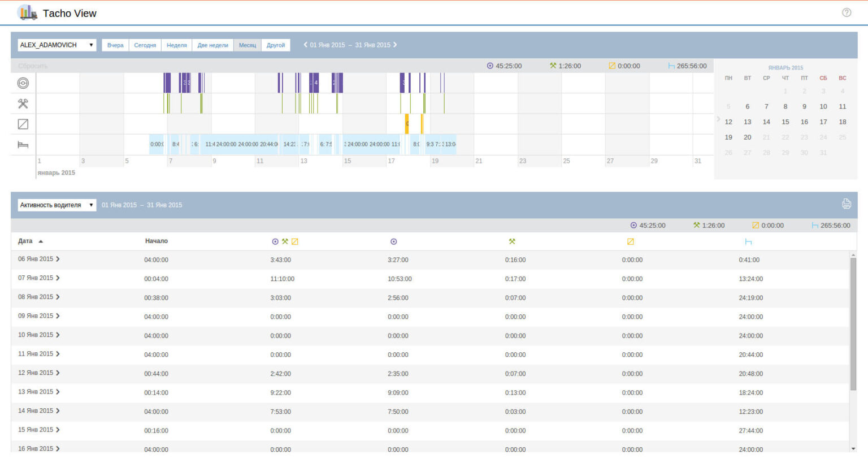Viewport: 868px width, 458px height.
Task: Click the rest bed row icon
Action: click(x=23, y=145)
